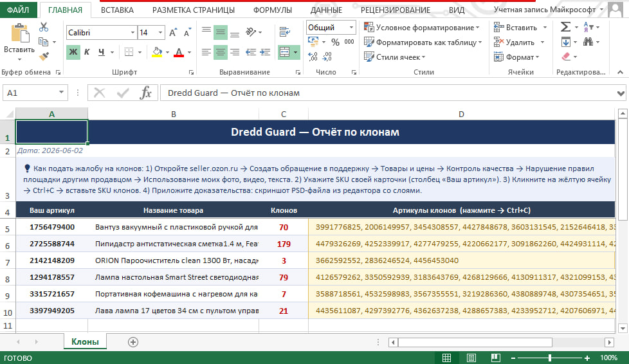Screen dimensions: 629x364
Task: Switch to the РАЗМЕТКА СТРАНИЦЫ tab
Action: 194,10
